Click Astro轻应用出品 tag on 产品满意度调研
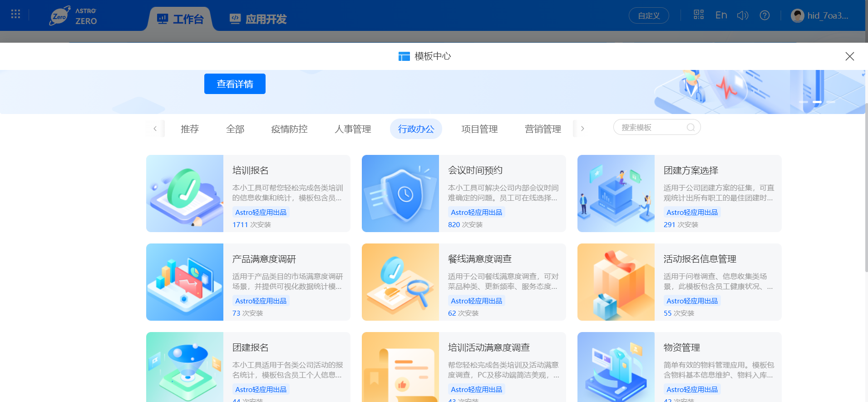The image size is (868, 402). 261,301
